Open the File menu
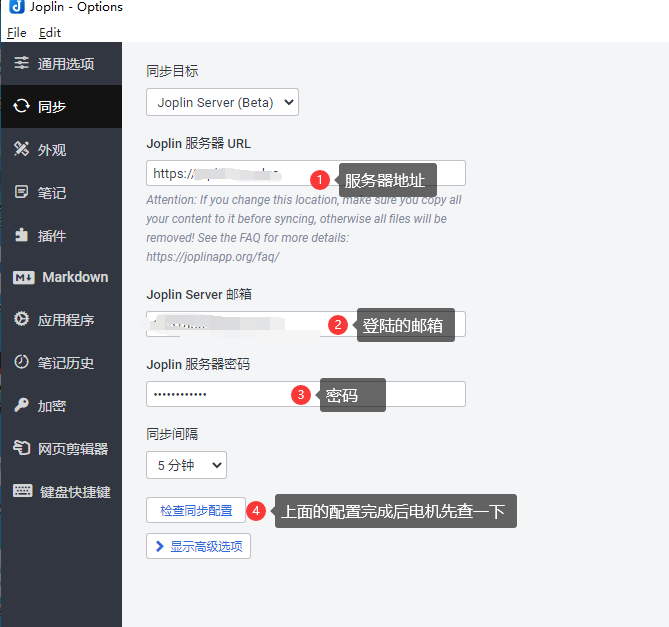 pyautogui.click(x=16, y=33)
